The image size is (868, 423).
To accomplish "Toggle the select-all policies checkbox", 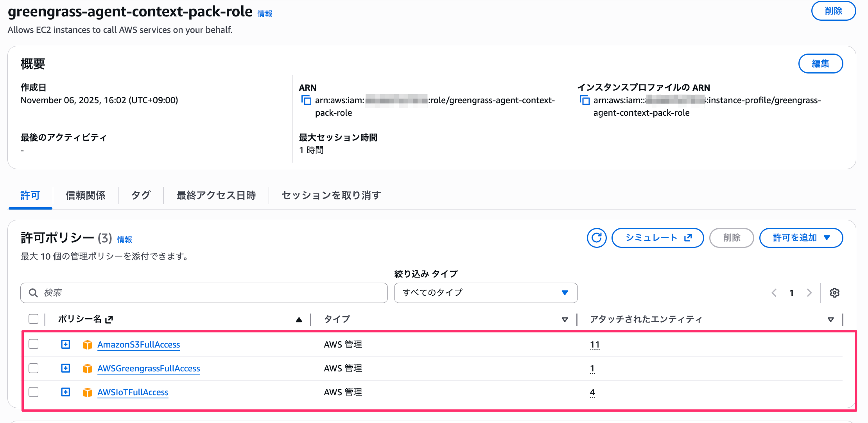I will click(x=34, y=319).
